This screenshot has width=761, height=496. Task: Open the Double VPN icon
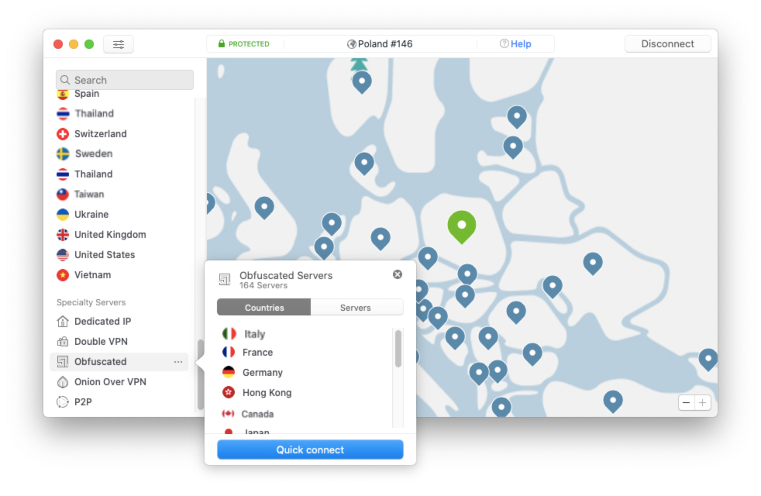pyautogui.click(x=63, y=342)
